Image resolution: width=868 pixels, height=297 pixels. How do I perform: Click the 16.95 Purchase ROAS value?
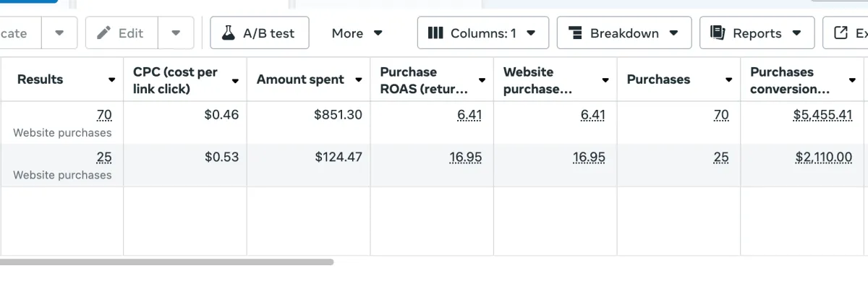pos(465,158)
